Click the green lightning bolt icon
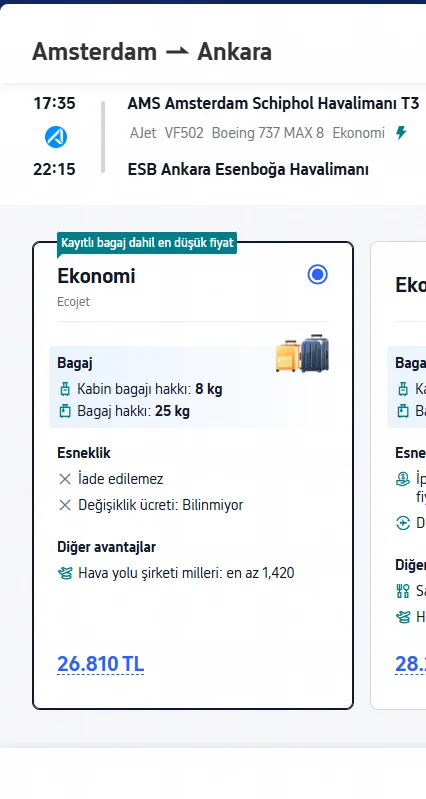Viewport: 426px width, 799px height. (401, 133)
